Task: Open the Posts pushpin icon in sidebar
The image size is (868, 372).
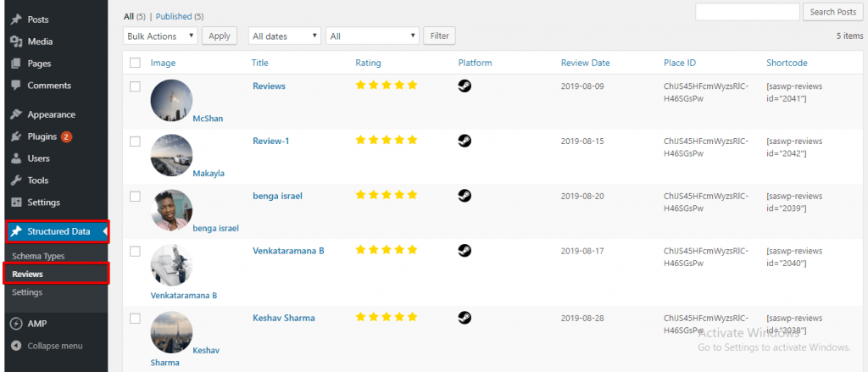Action: pos(16,19)
